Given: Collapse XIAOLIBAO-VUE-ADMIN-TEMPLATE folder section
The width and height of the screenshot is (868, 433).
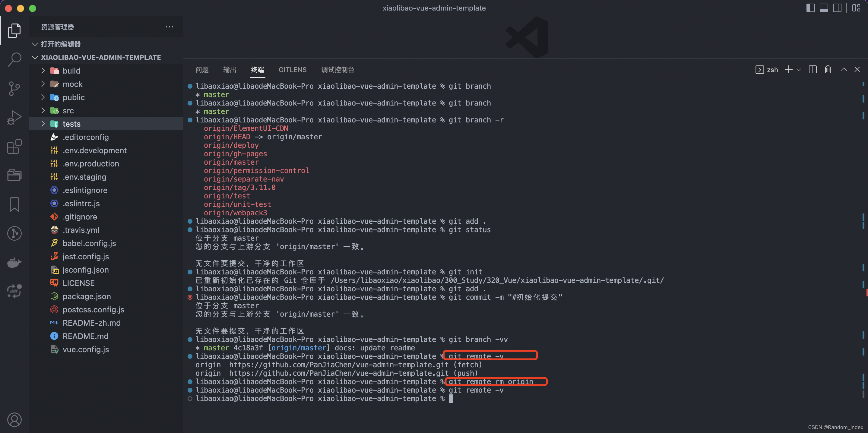Looking at the screenshot, I should (106, 57).
